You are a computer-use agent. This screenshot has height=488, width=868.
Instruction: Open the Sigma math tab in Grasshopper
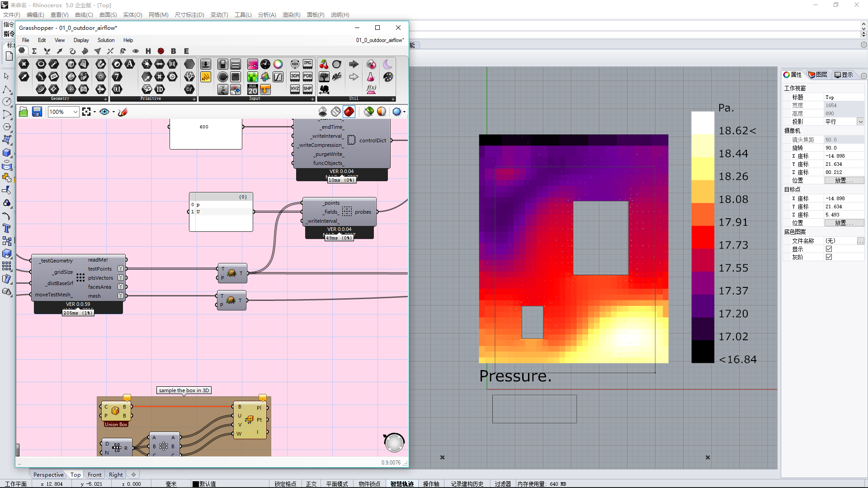click(x=34, y=51)
